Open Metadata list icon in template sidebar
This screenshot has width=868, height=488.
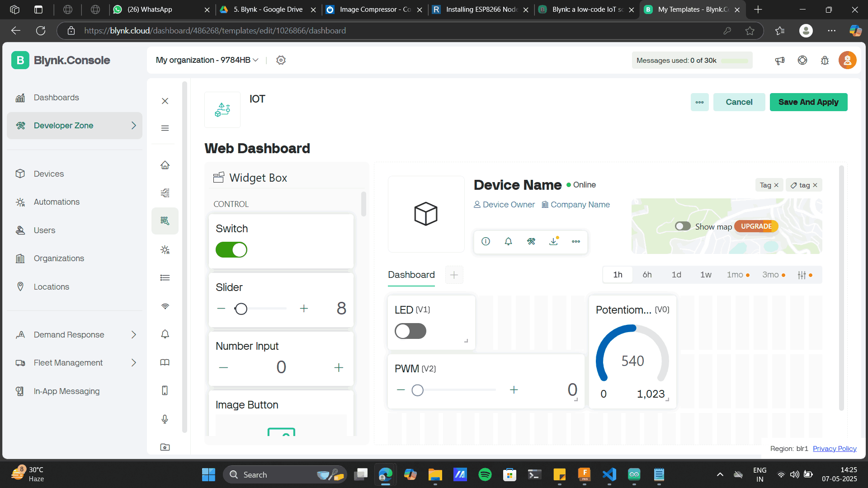point(165,277)
